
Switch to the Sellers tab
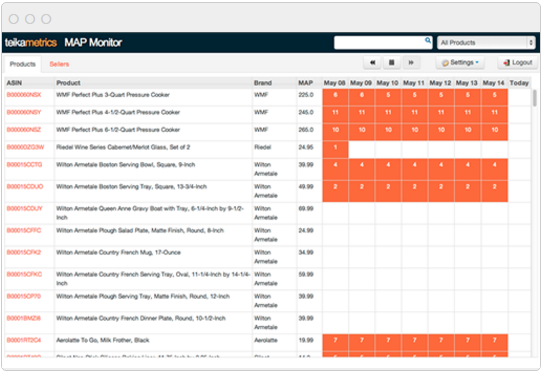tap(59, 64)
